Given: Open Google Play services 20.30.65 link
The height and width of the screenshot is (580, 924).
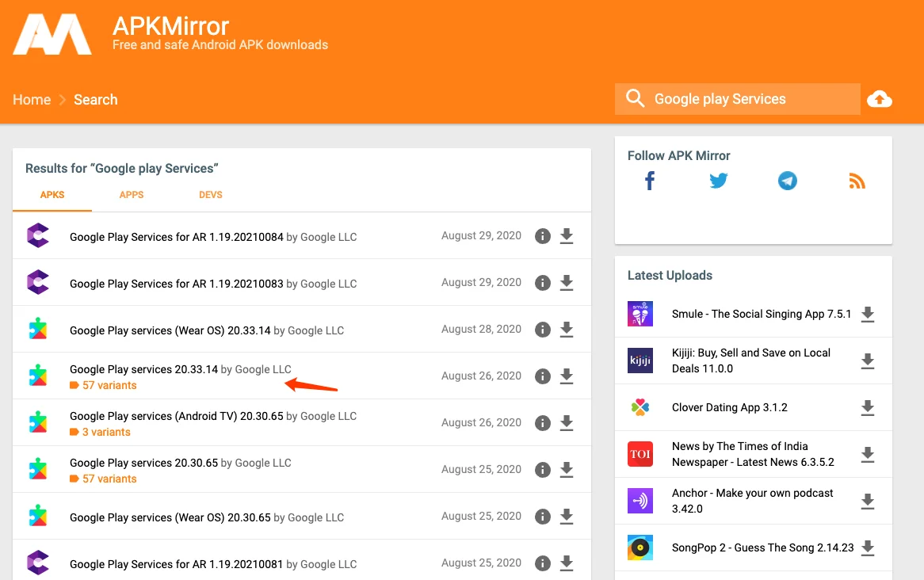Looking at the screenshot, I should [143, 463].
